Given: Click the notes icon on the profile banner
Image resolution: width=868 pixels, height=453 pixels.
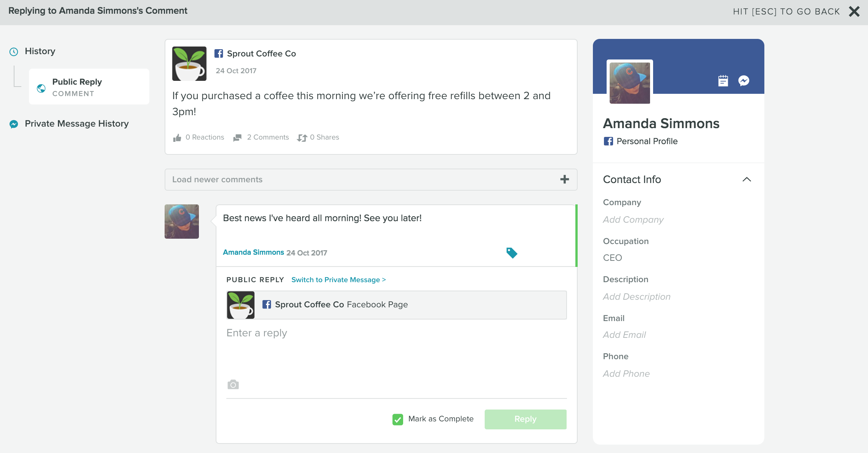Looking at the screenshot, I should (x=723, y=80).
